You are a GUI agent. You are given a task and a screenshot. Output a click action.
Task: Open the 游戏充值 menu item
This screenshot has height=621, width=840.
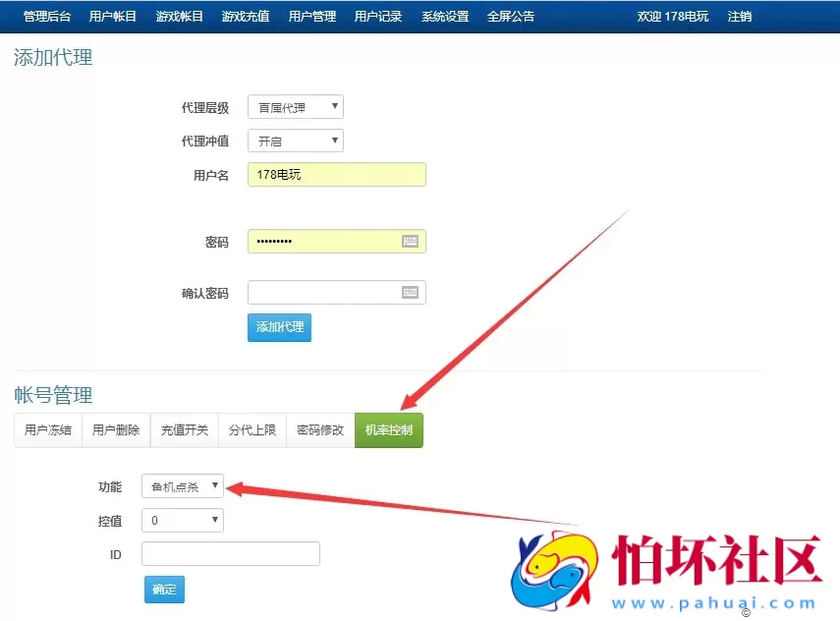pos(245,16)
